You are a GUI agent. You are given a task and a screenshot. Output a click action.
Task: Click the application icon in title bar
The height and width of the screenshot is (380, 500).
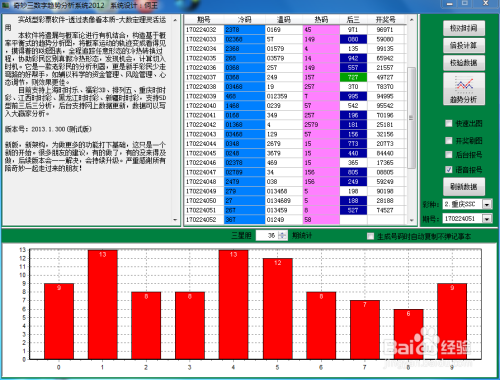point(6,5)
